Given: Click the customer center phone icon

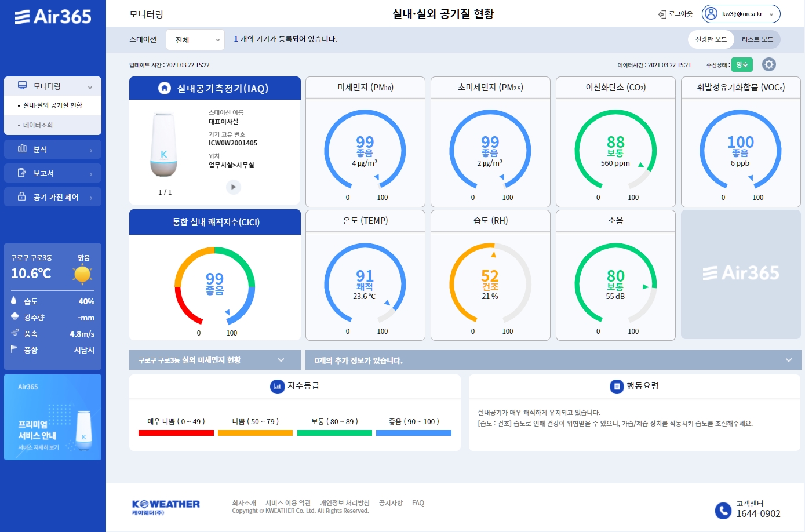Looking at the screenshot, I should [x=723, y=510].
